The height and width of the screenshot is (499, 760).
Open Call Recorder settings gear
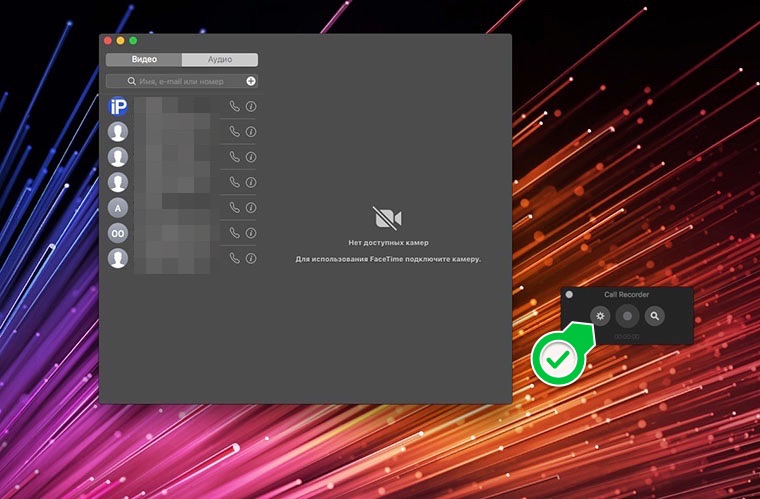(600, 316)
